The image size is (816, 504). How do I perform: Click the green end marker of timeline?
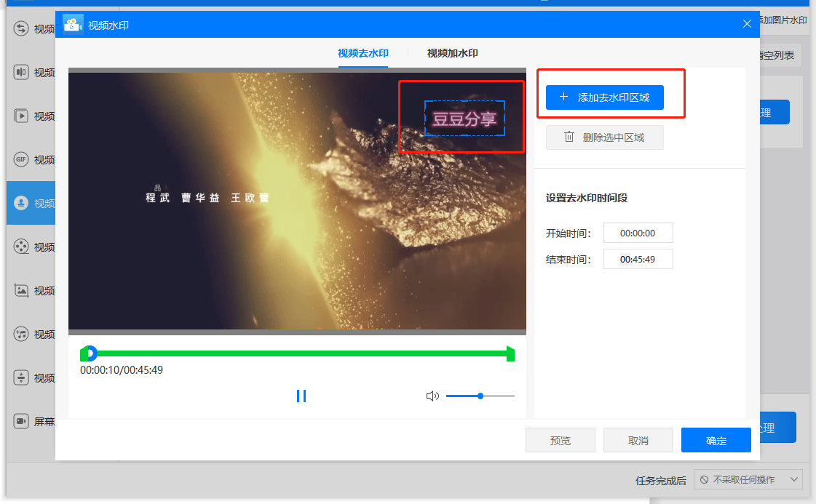point(510,353)
